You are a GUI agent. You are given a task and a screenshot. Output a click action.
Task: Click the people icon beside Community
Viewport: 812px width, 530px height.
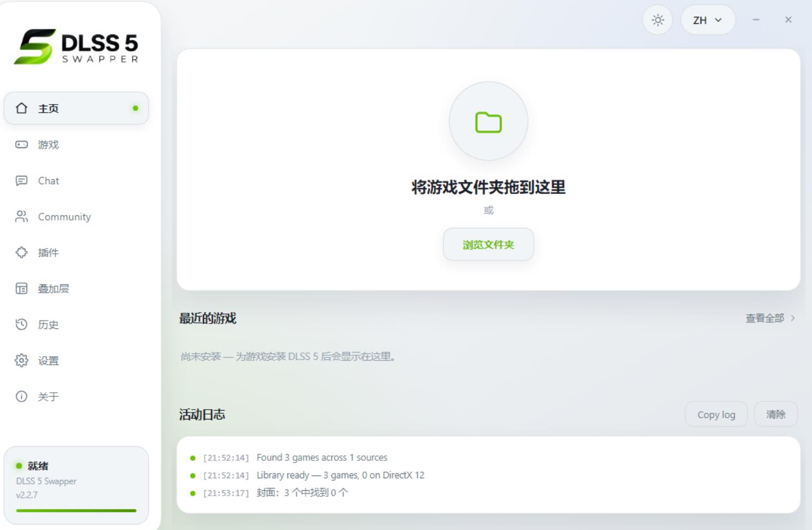(22, 216)
